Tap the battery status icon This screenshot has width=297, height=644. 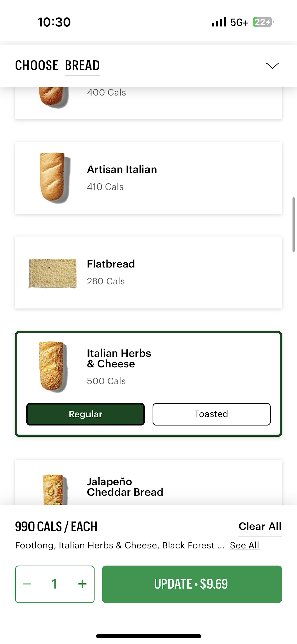[x=262, y=22]
